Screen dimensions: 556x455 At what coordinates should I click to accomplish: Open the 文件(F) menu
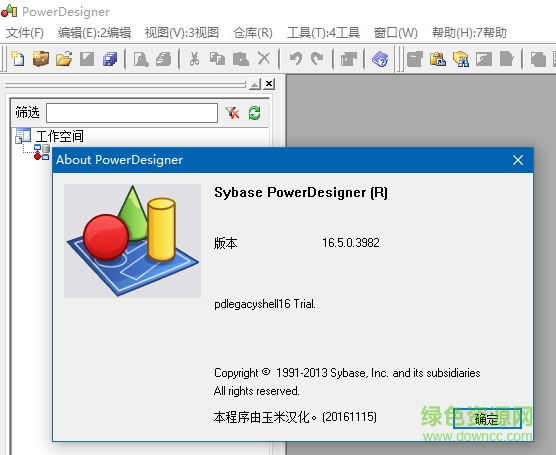pyautogui.click(x=24, y=33)
